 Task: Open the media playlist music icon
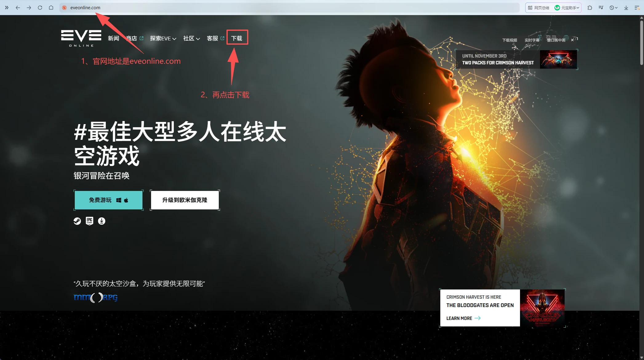click(x=601, y=8)
